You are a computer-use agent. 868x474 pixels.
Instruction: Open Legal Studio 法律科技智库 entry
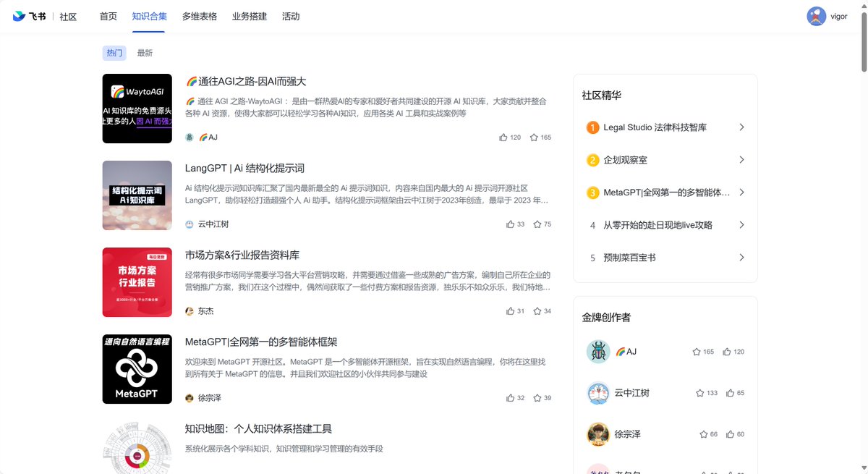[655, 127]
